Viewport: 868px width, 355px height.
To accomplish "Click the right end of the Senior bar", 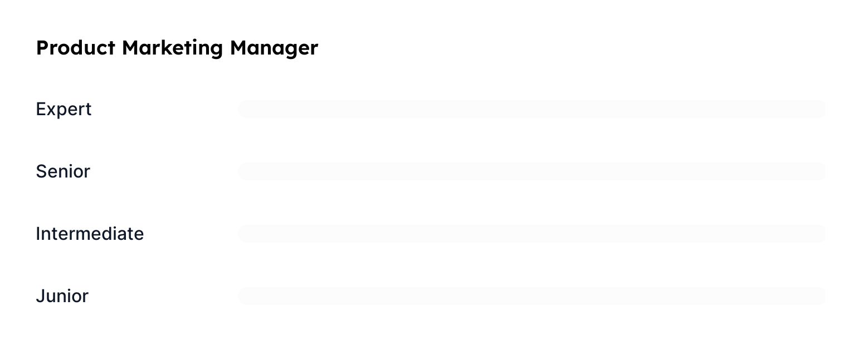I will 819,171.
